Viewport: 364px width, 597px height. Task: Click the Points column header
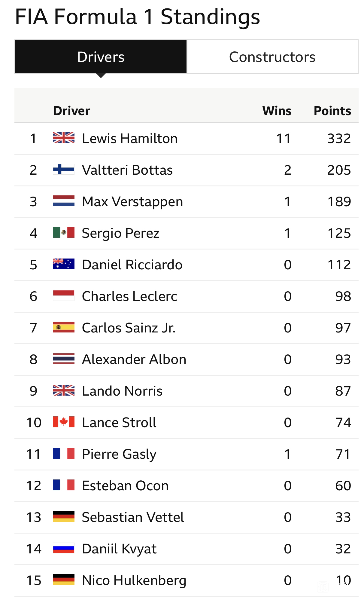click(332, 111)
